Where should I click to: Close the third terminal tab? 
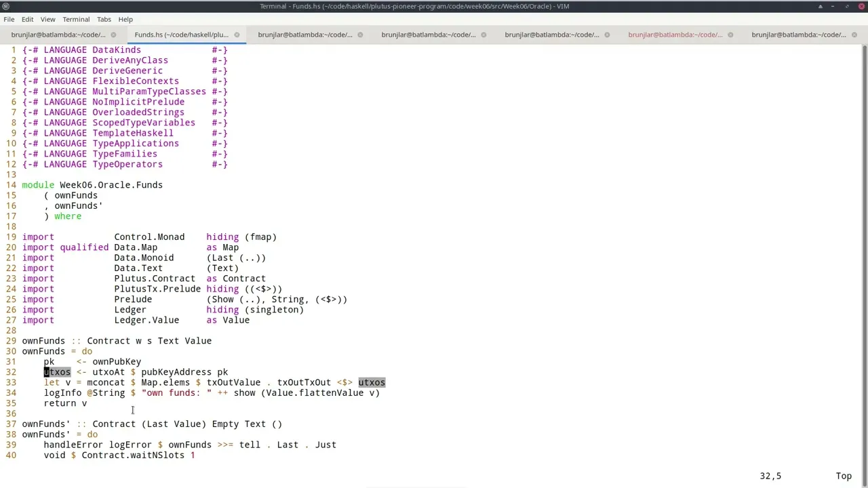tap(360, 35)
